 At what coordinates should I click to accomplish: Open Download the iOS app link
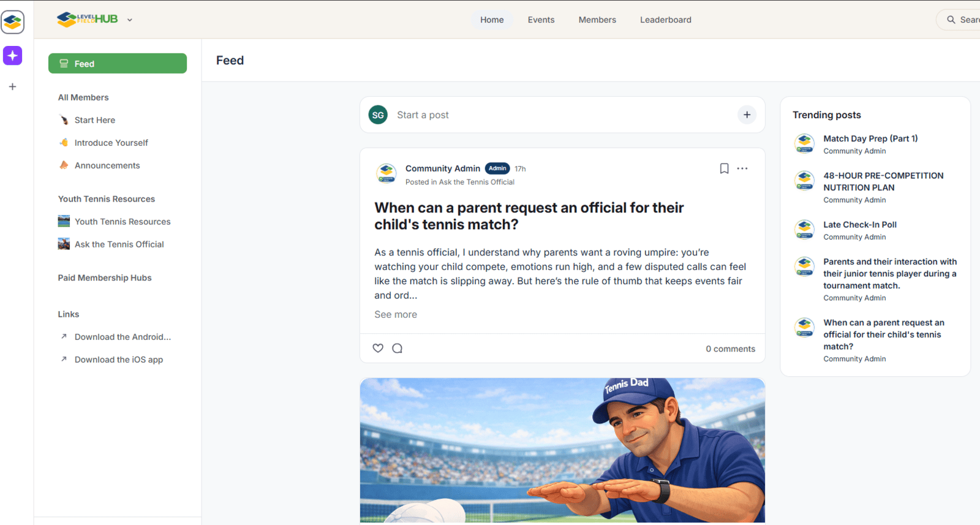(x=118, y=360)
